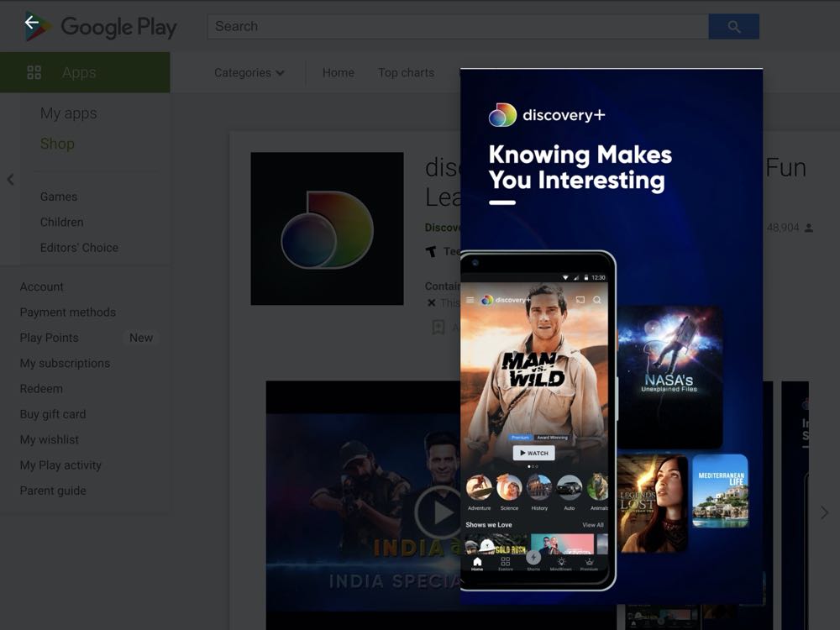Open the Games category link
Image resolution: width=840 pixels, height=630 pixels.
tap(59, 197)
